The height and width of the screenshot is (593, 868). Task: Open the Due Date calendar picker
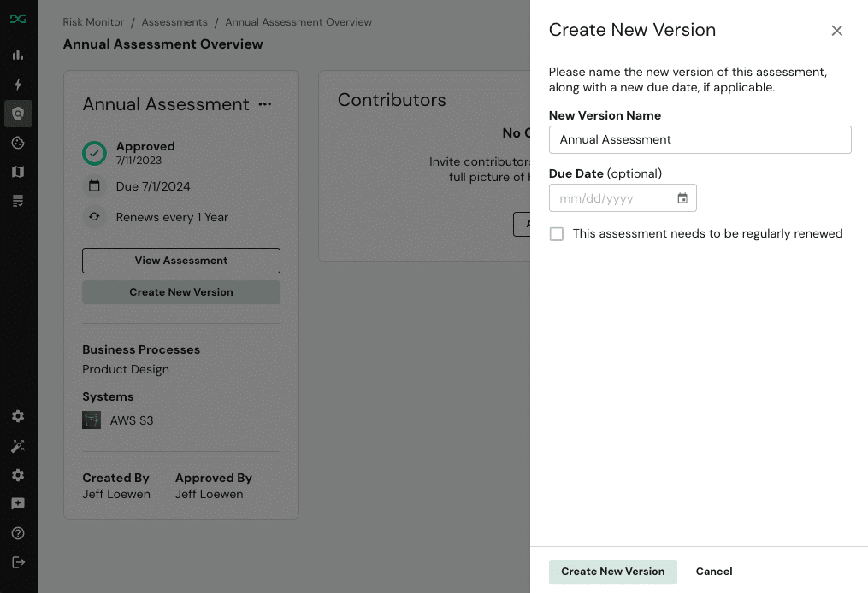(x=682, y=198)
